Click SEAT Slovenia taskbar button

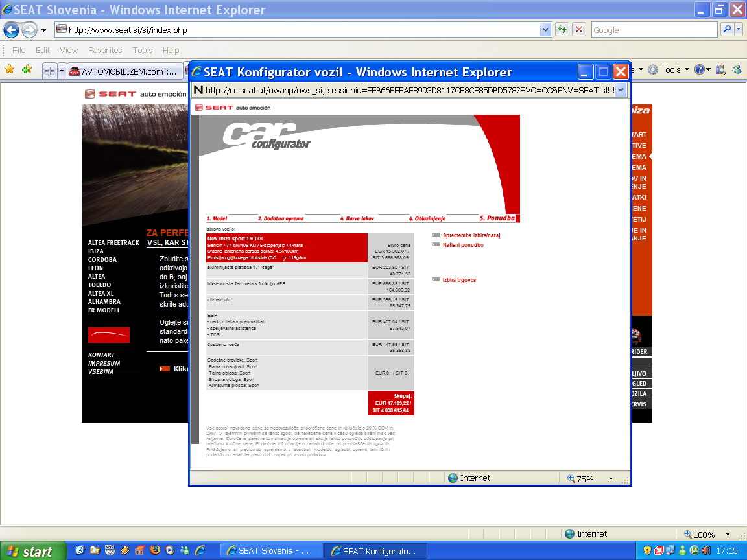pos(271,551)
